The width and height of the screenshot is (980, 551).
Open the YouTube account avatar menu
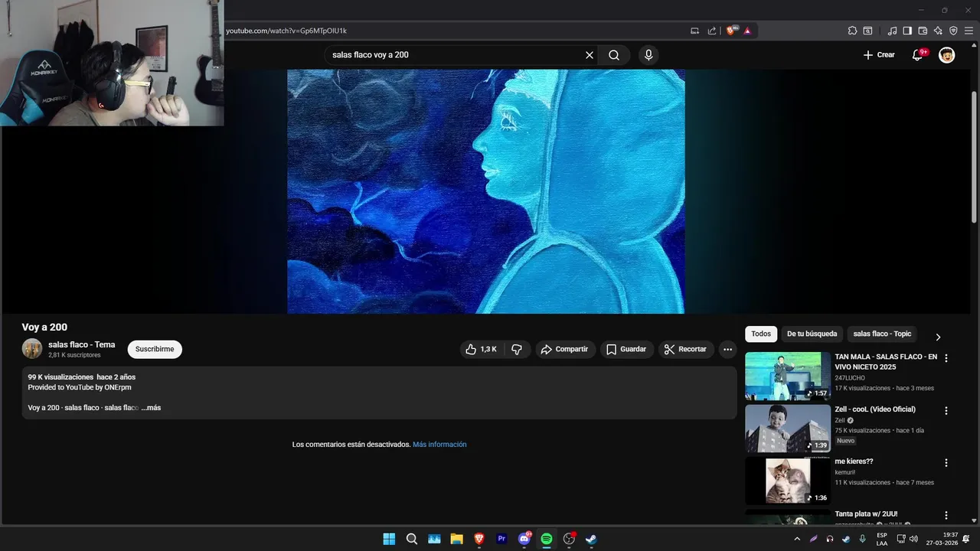tap(947, 55)
